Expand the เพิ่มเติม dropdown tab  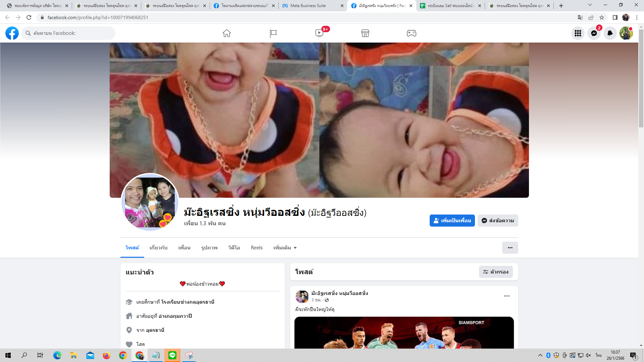[x=285, y=248]
